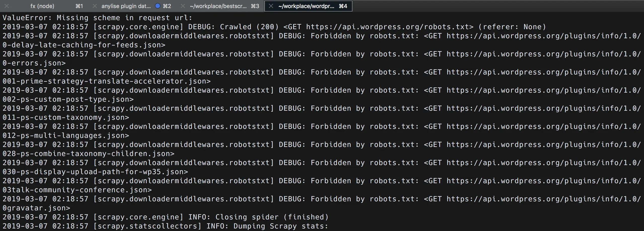Click the "011-ps-custom-taxonomy.json>" line

[66, 117]
